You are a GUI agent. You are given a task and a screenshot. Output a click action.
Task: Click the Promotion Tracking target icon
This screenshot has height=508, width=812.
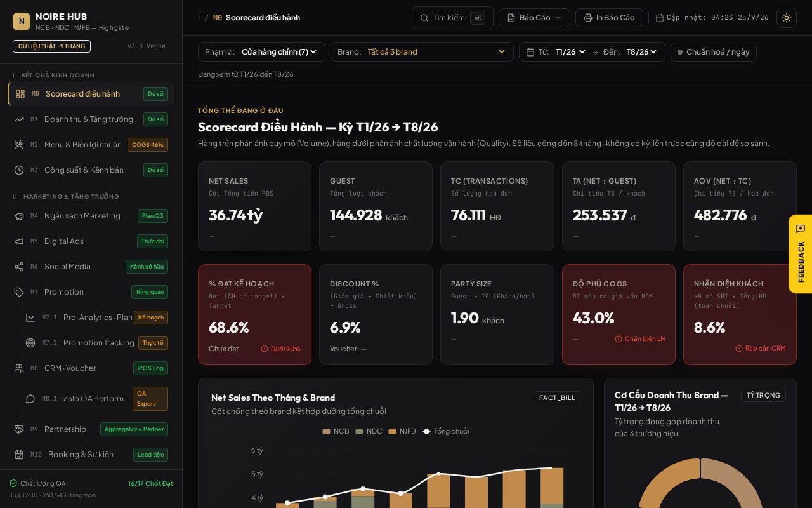click(x=30, y=343)
